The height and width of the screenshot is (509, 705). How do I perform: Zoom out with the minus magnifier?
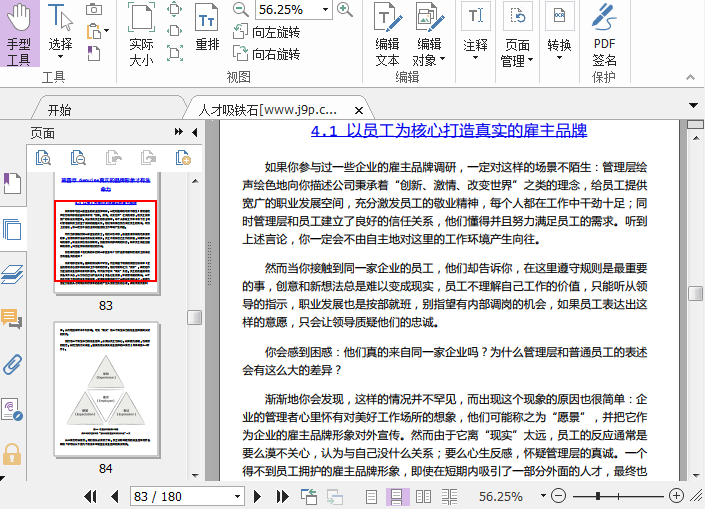[x=241, y=10]
